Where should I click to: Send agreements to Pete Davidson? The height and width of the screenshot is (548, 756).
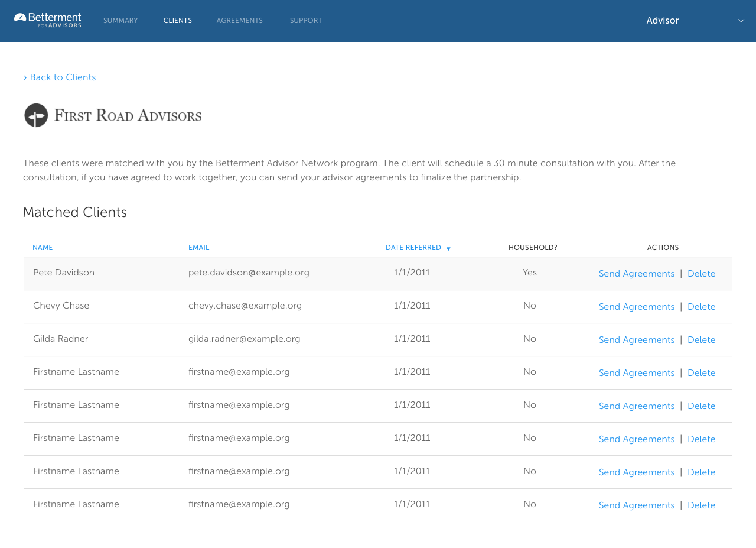636,274
